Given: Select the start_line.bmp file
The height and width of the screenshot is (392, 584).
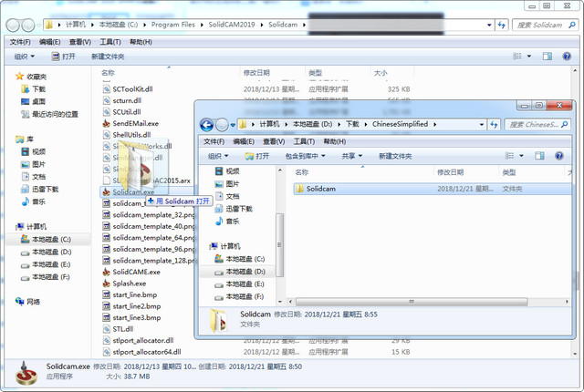Looking at the screenshot, I should (130, 295).
